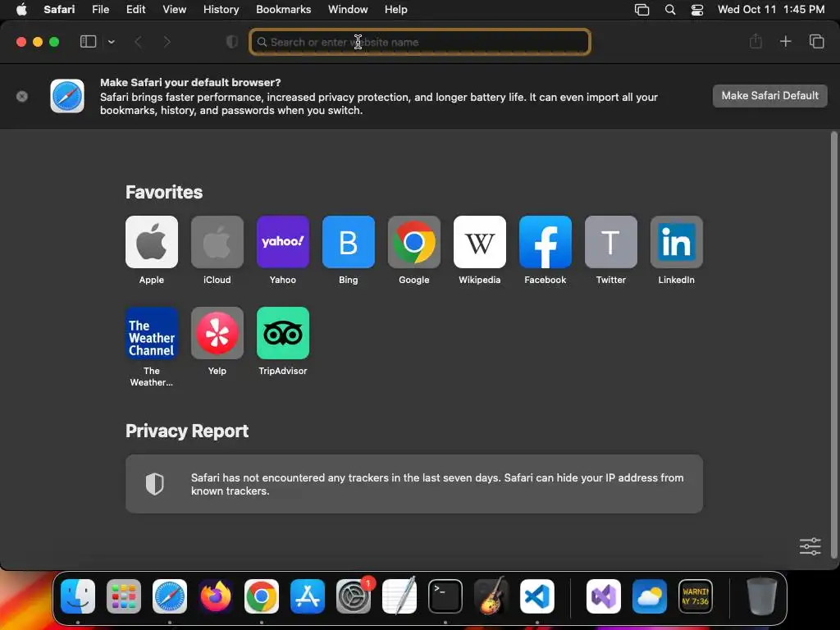The height and width of the screenshot is (630, 840).
Task: Open Spotlight search in menu bar
Action: pyautogui.click(x=669, y=10)
